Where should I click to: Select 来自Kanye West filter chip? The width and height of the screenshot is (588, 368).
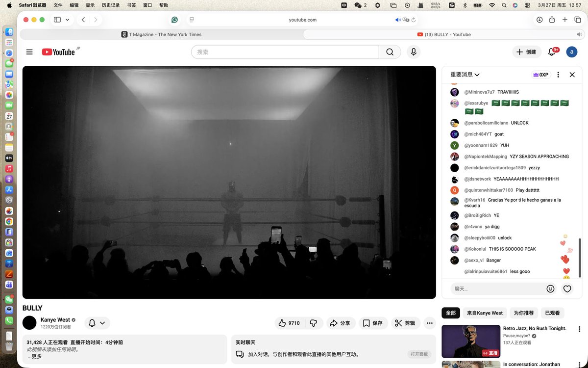click(485, 313)
